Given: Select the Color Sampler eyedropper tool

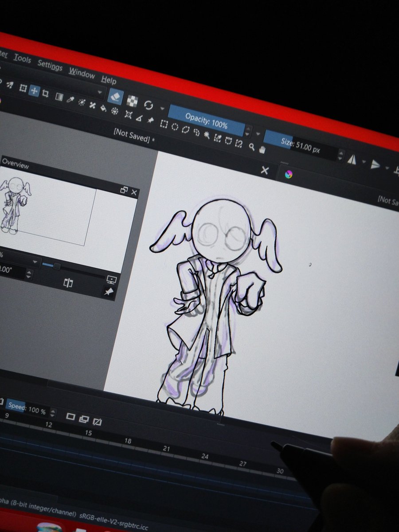Looking at the screenshot, I should point(70,99).
